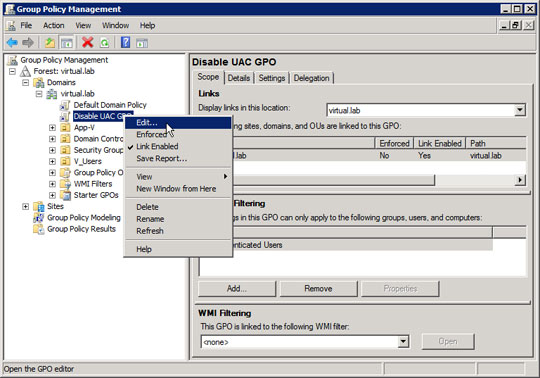This screenshot has height=378, width=540.
Task: Open the Help menu in menu bar
Action: click(x=147, y=25)
